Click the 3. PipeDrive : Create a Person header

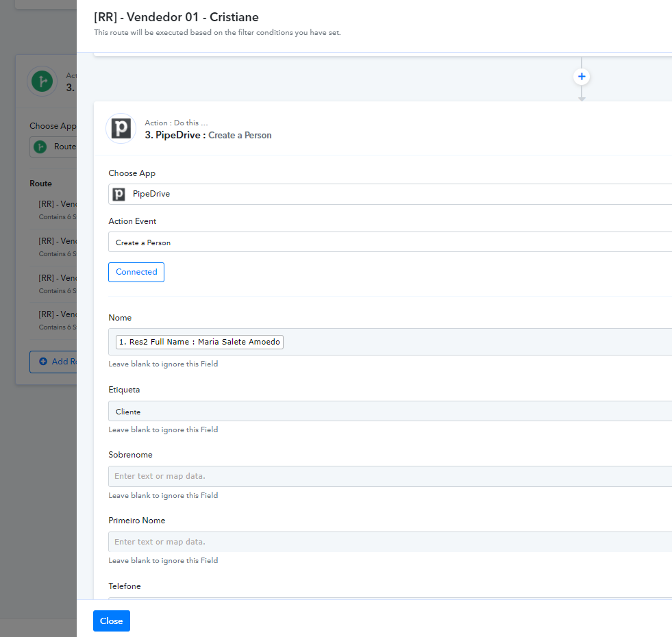[x=208, y=135]
